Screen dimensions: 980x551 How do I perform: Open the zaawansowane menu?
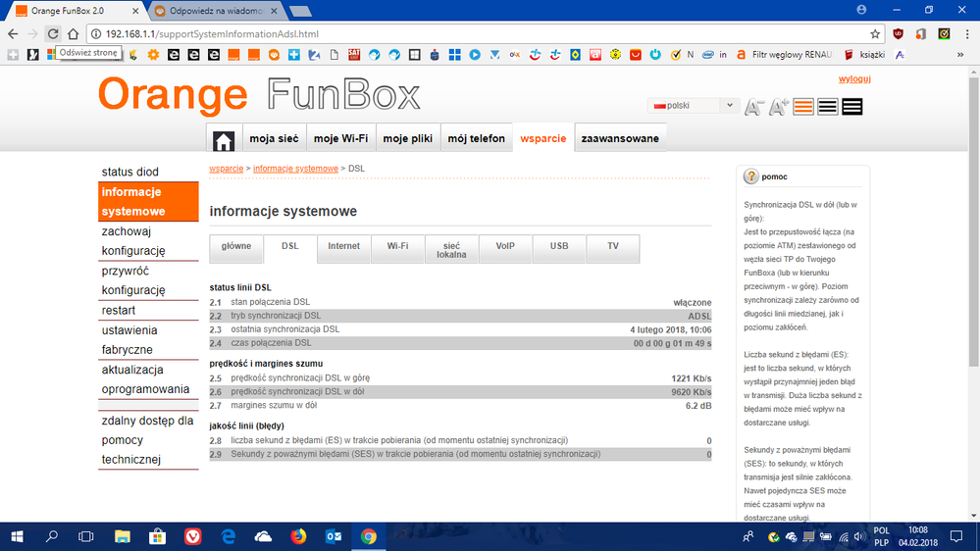(620, 139)
